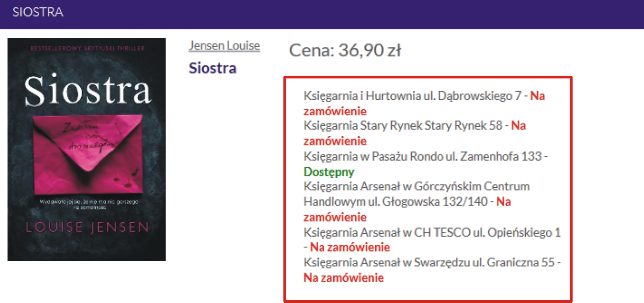This screenshot has width=644, height=303.
Task: Click the small white tagline on the cover
Action: click(x=88, y=204)
